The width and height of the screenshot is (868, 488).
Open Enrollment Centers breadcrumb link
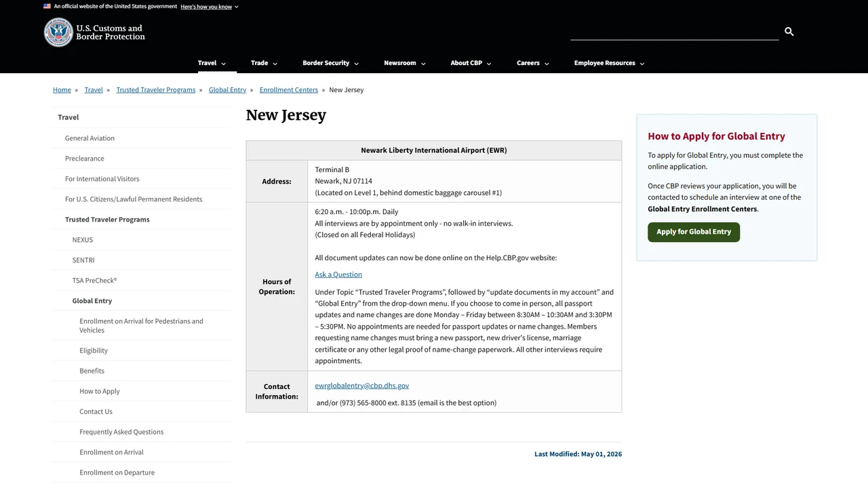pos(288,90)
